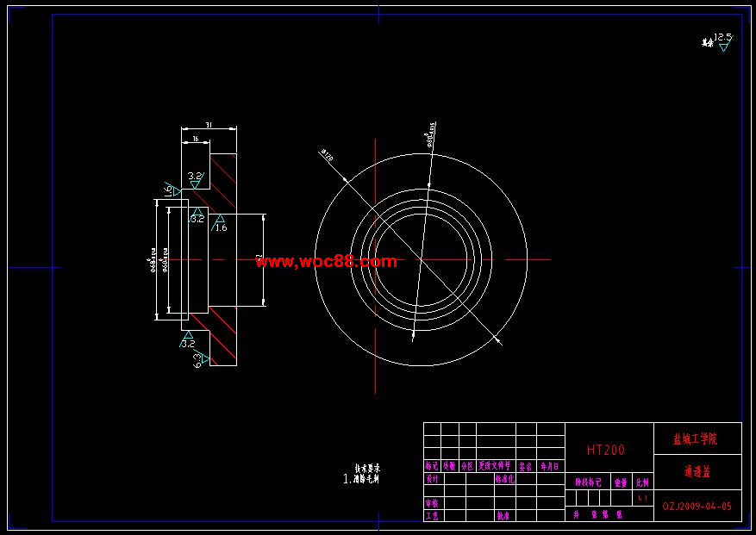Select the HT200 material text
The height and width of the screenshot is (535, 756).
coord(605,451)
